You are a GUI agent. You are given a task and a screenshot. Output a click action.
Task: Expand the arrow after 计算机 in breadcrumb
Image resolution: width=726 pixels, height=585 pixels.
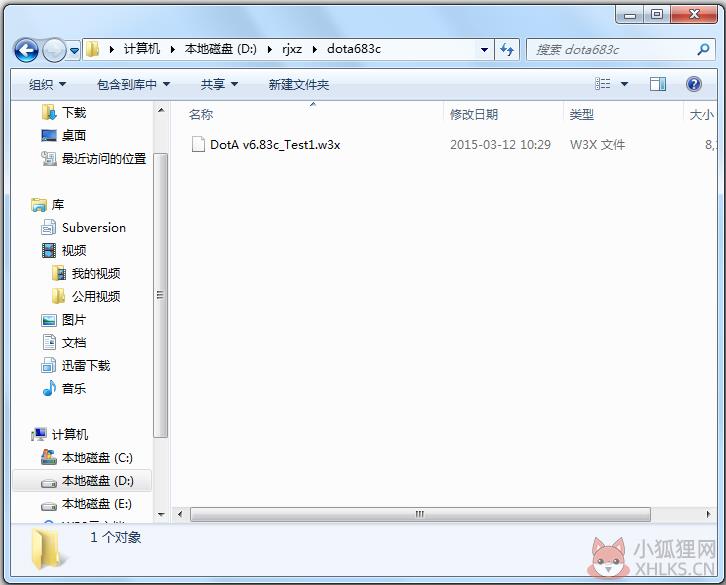pos(172,49)
